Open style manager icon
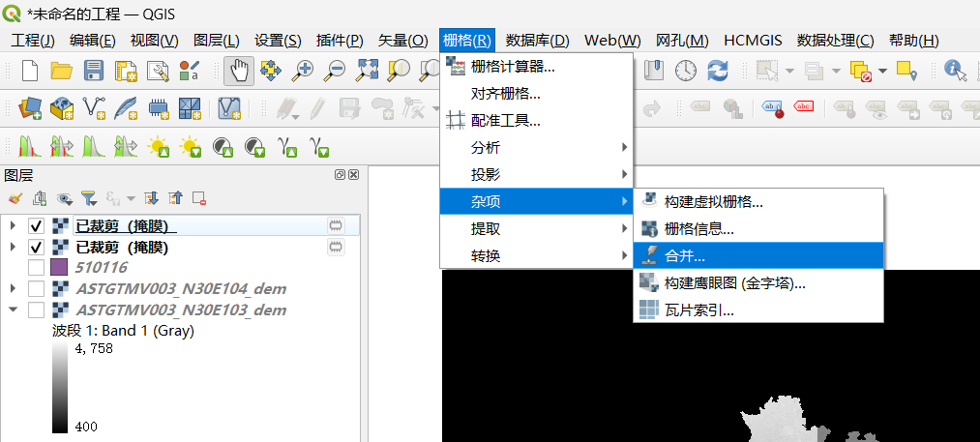The image size is (980, 442). (189, 71)
